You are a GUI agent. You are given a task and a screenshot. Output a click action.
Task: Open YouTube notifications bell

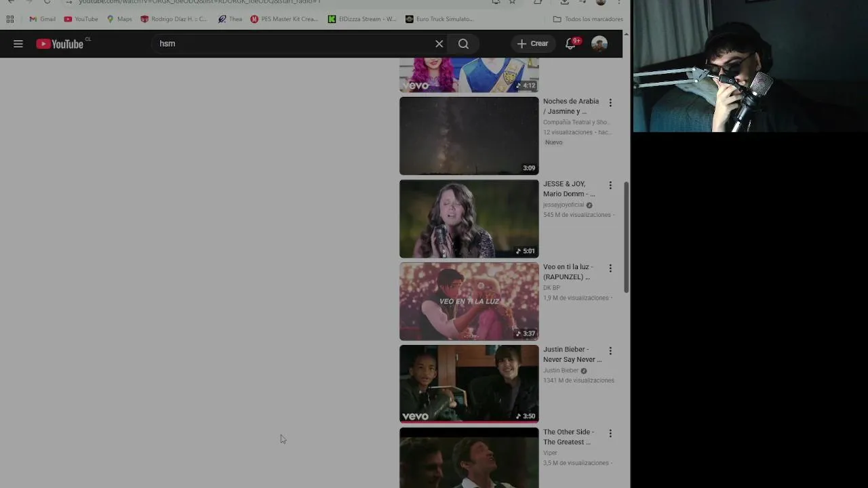571,43
